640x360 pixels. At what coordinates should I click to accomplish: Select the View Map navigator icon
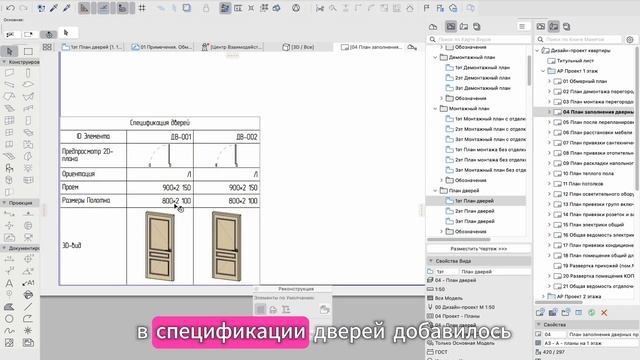[x=451, y=27]
